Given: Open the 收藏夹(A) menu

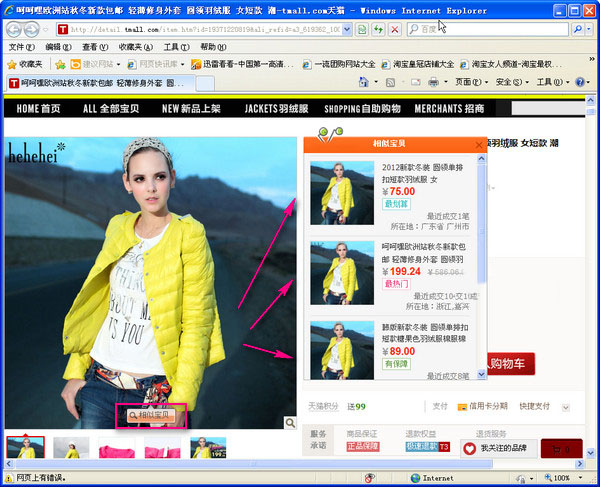Looking at the screenshot, I should [135, 47].
